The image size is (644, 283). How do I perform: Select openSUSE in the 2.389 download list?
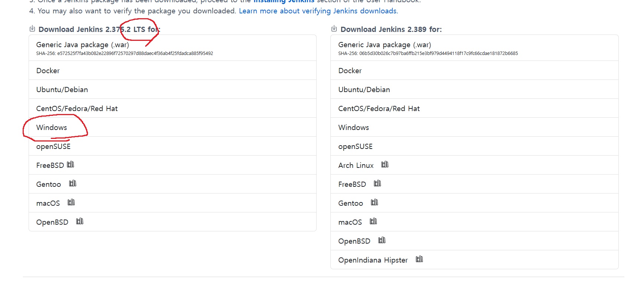point(474,146)
